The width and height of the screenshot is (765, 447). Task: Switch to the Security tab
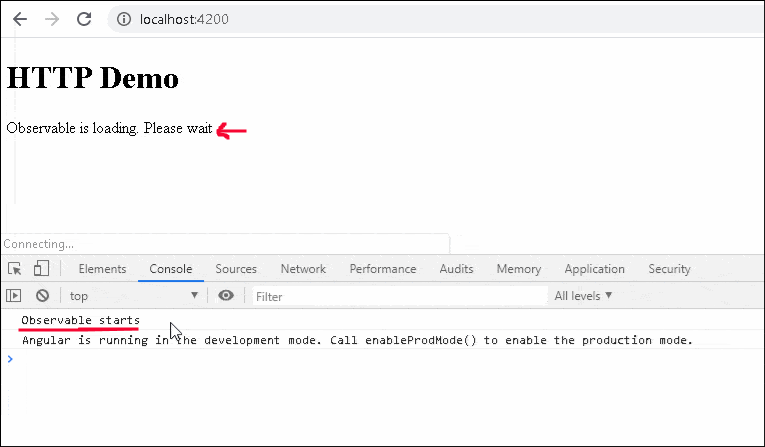[x=669, y=269]
